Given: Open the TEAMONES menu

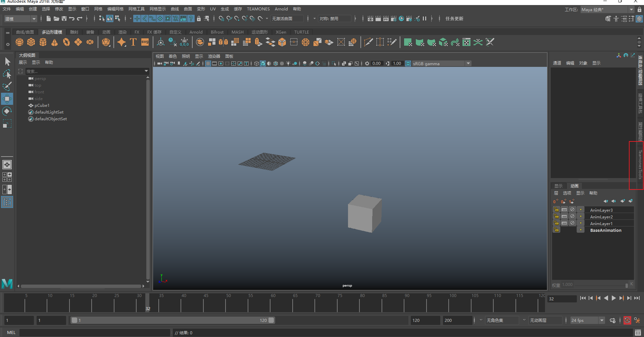Looking at the screenshot, I should (x=258, y=9).
